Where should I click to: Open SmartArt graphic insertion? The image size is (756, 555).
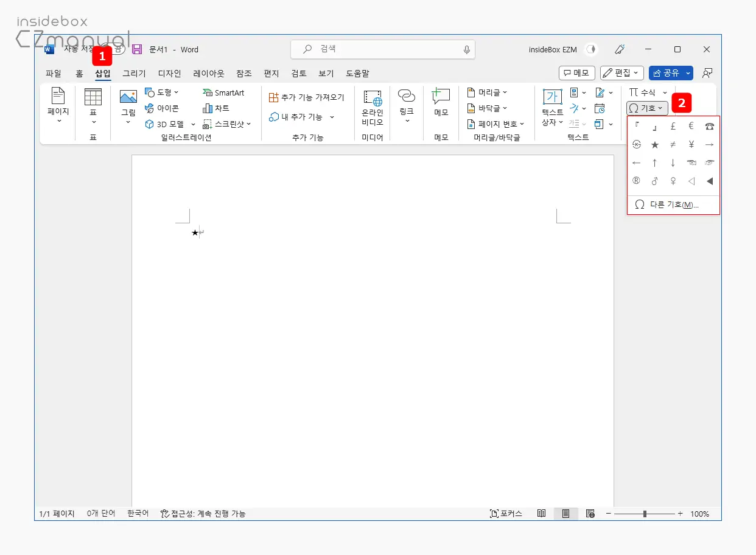(x=224, y=92)
